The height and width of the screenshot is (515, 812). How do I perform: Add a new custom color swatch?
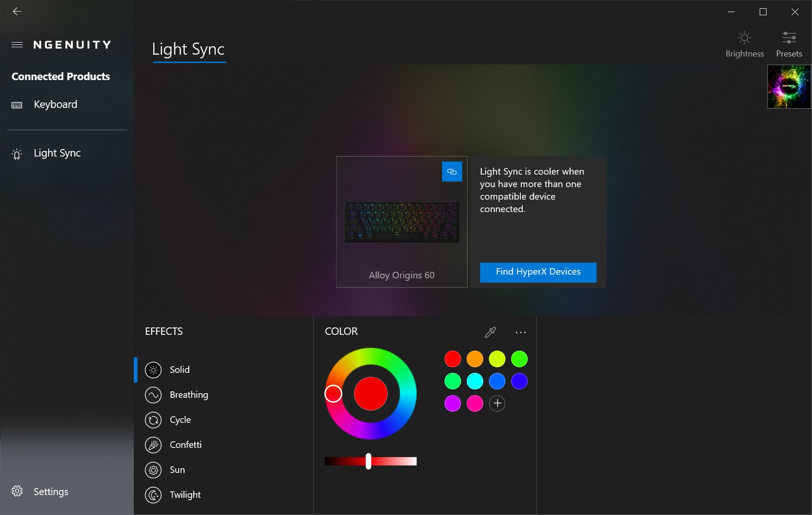[x=497, y=403]
